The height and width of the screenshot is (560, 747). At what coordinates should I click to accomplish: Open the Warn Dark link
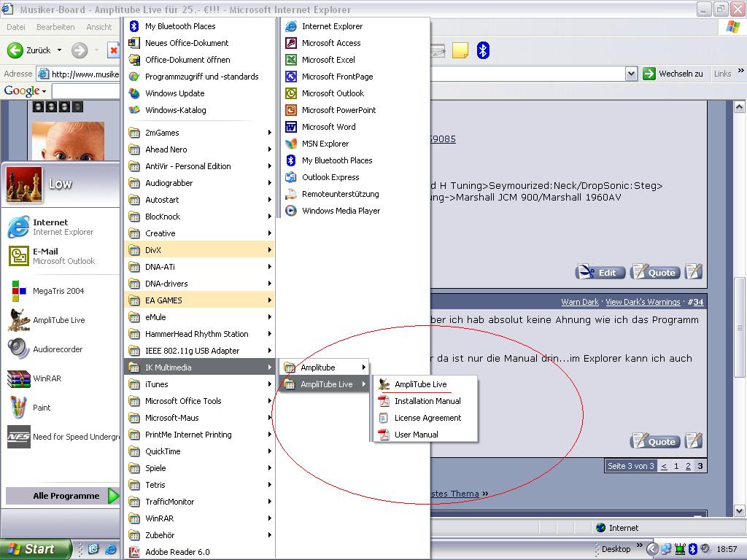pyautogui.click(x=580, y=302)
